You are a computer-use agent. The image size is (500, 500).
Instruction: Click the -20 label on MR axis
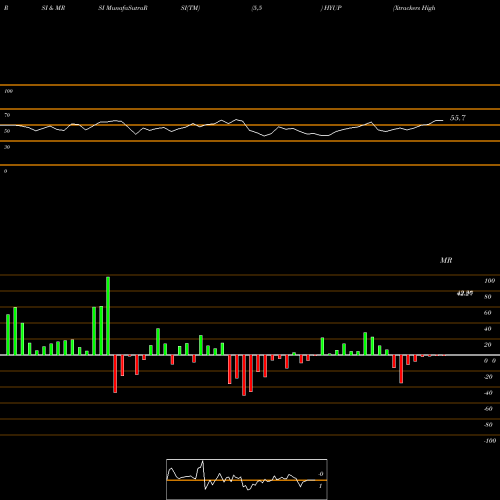(x=488, y=377)
